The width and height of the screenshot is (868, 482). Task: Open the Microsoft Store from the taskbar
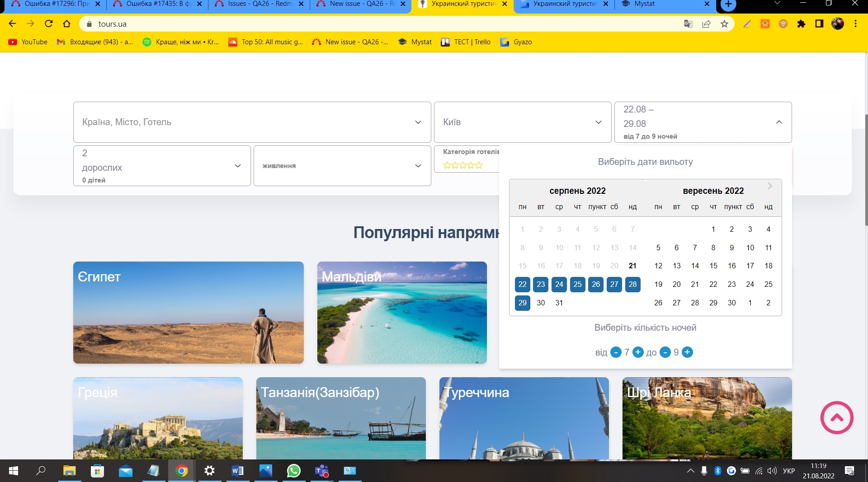[97, 471]
